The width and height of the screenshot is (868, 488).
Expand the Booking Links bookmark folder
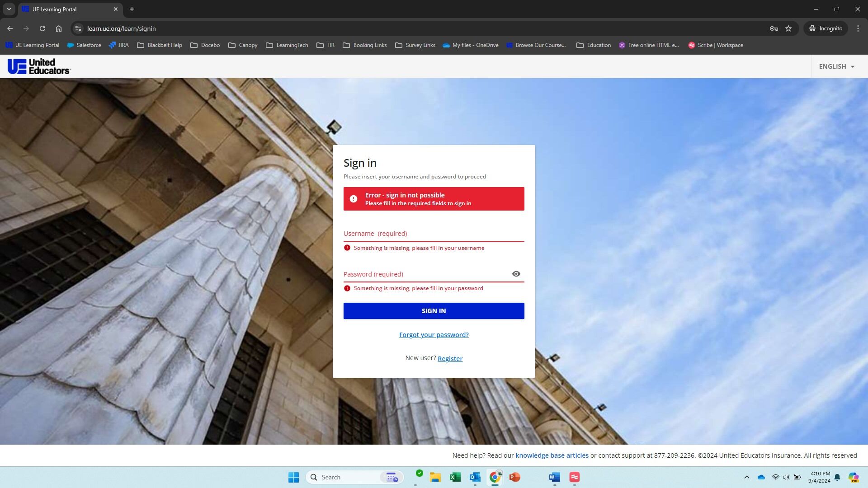pyautogui.click(x=365, y=45)
